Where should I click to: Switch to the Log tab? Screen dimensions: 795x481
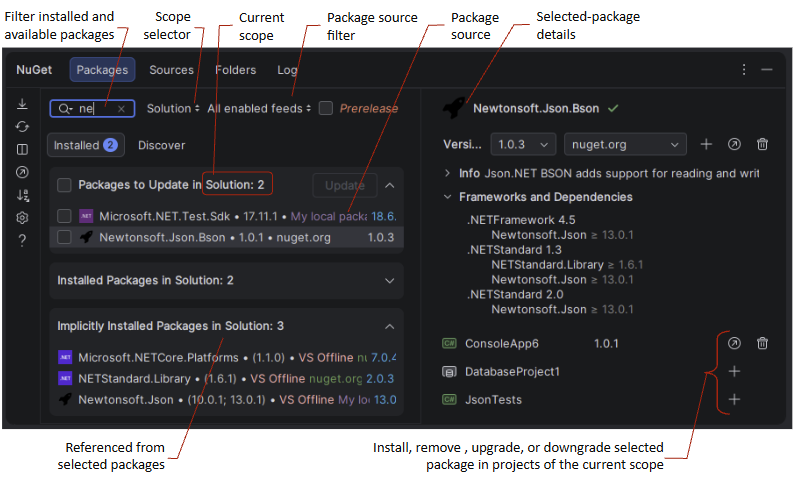click(x=287, y=70)
